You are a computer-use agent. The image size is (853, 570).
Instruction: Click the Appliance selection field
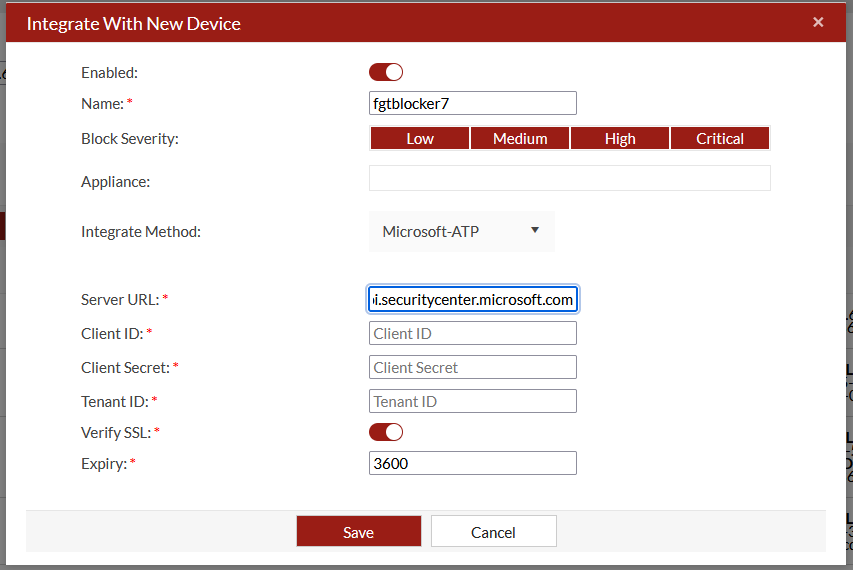click(569, 178)
